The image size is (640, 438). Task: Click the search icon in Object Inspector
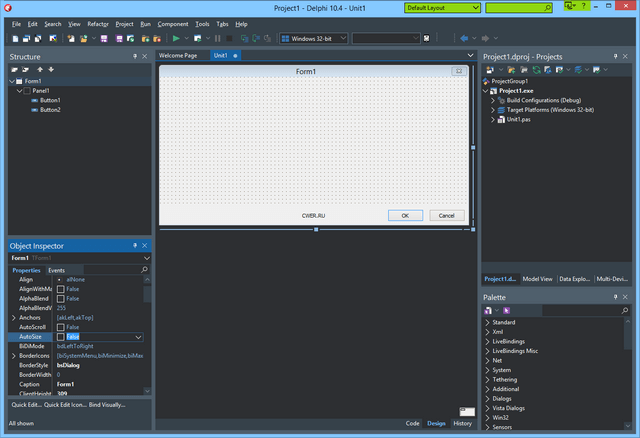coord(144,270)
